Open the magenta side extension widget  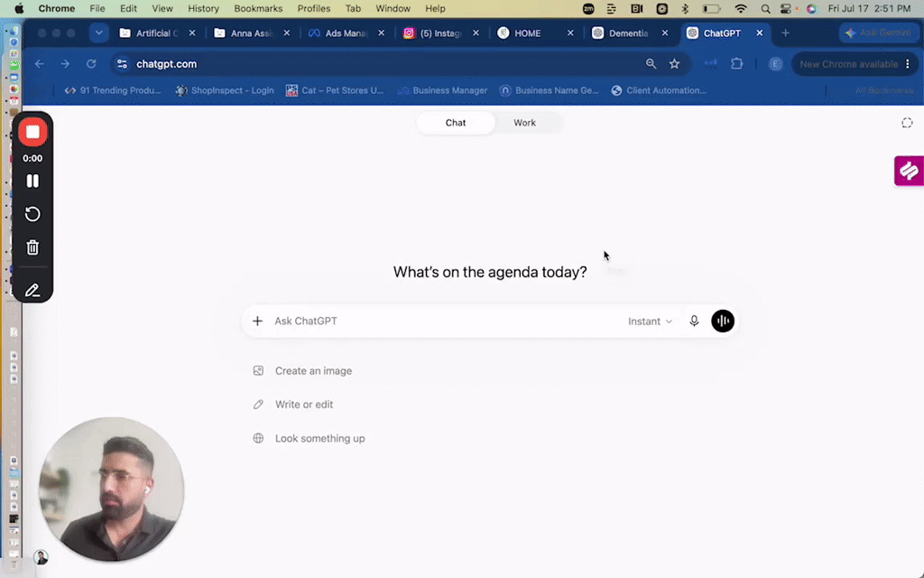910,171
